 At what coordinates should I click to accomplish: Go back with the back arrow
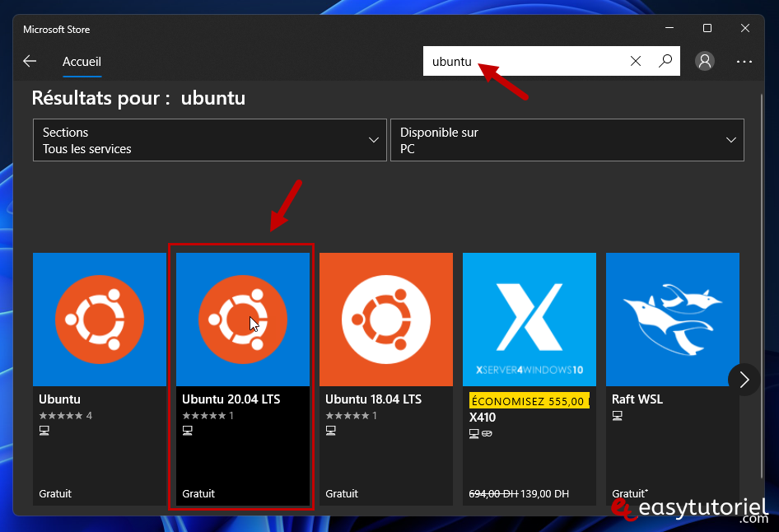pos(30,61)
